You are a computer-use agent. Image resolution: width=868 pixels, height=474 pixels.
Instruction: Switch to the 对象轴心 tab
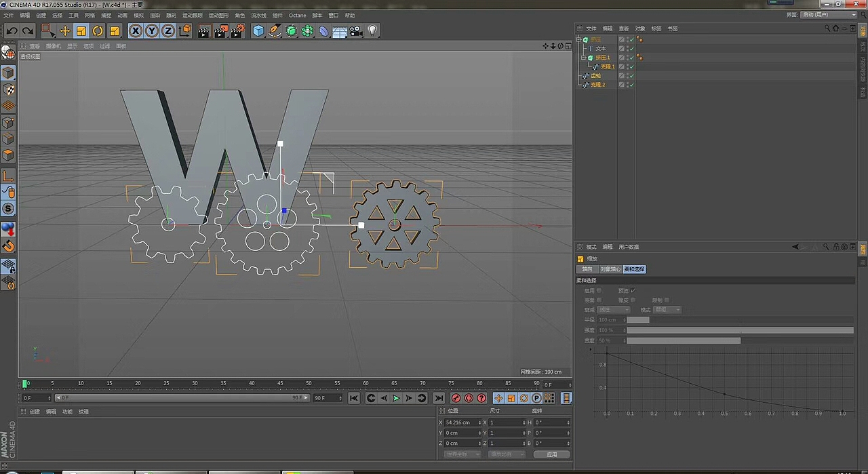point(610,269)
